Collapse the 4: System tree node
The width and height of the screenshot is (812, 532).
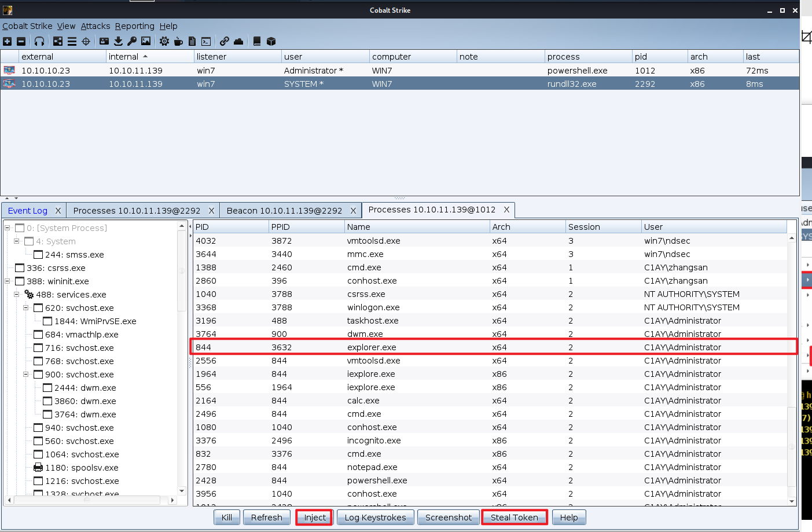pyautogui.click(x=17, y=241)
